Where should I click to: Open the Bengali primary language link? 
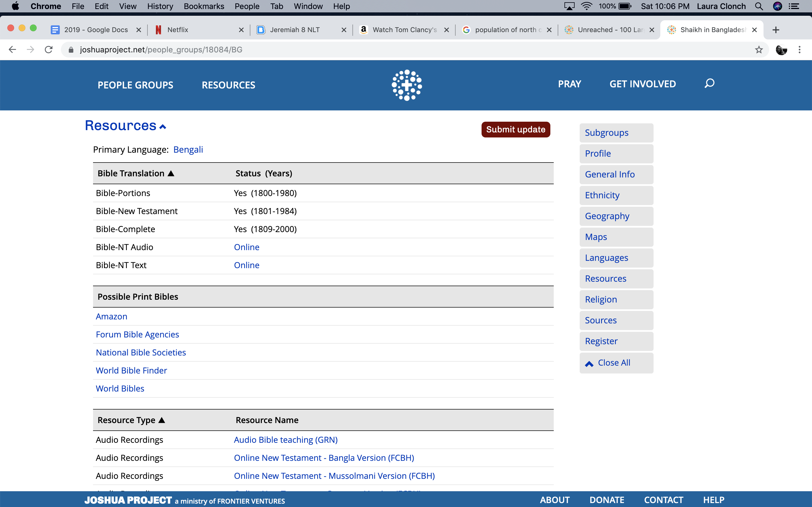188,150
